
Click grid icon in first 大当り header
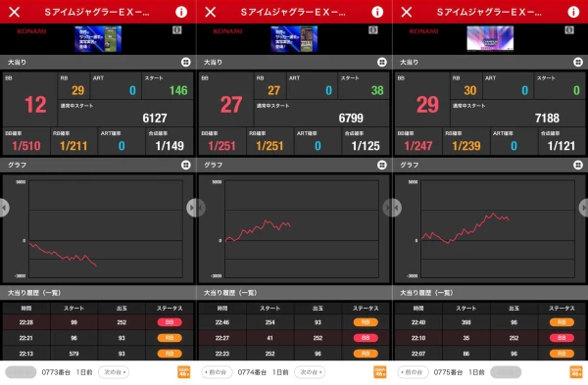(186, 63)
